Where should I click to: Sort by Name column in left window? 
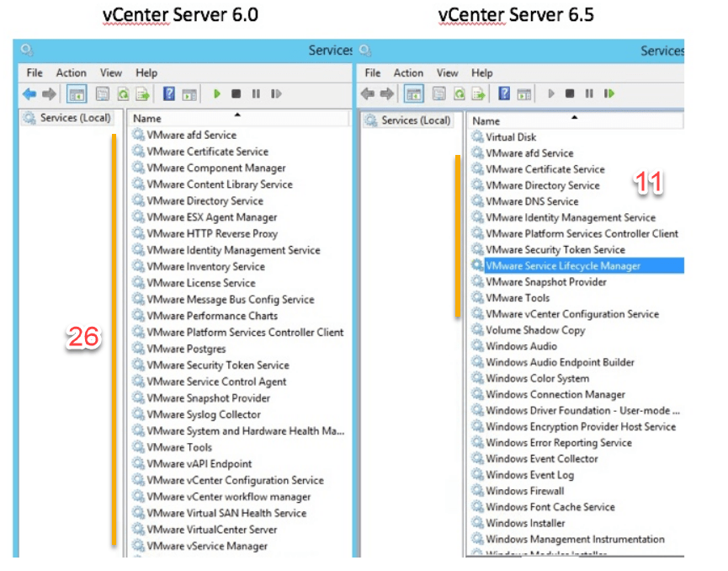click(x=147, y=119)
